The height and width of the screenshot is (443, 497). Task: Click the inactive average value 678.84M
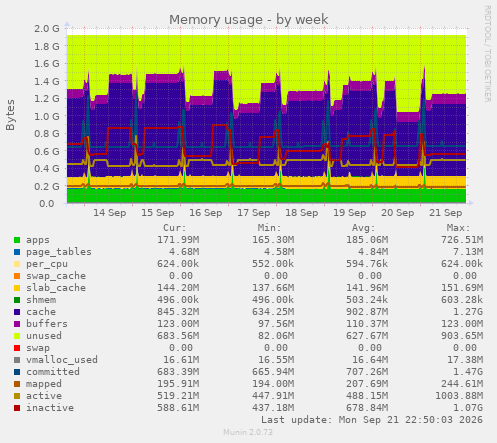(367, 408)
